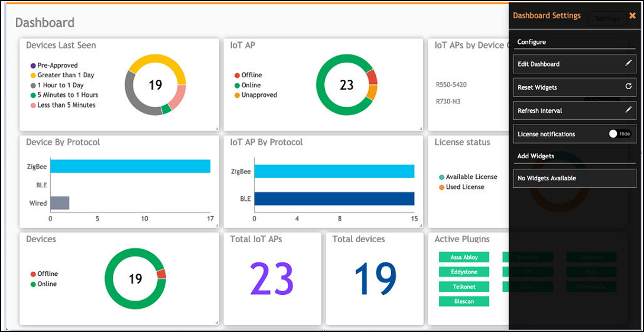Click the Add Widgets section heading

(535, 156)
